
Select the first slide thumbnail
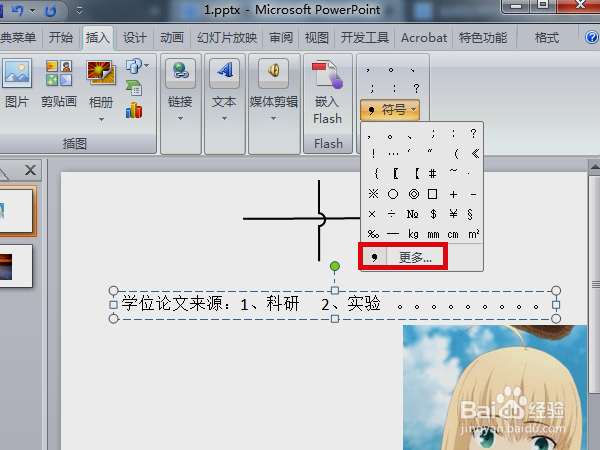16,211
